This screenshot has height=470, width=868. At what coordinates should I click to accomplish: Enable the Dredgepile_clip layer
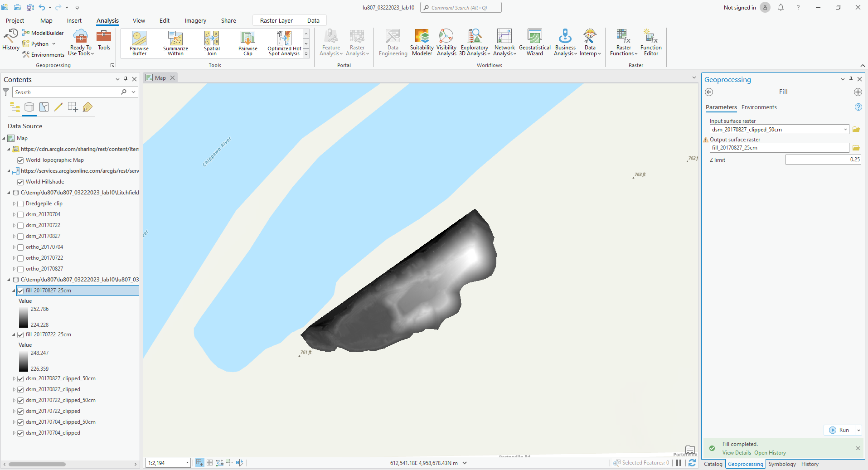click(x=20, y=204)
